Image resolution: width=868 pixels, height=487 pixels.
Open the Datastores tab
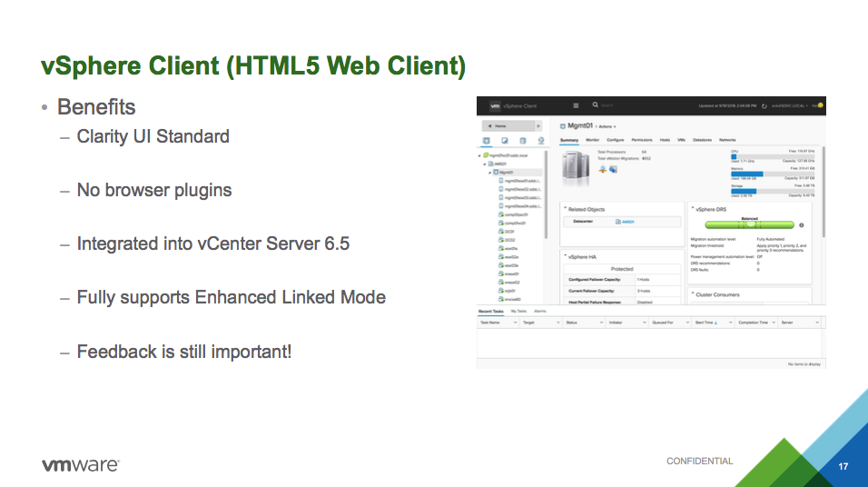click(x=702, y=141)
